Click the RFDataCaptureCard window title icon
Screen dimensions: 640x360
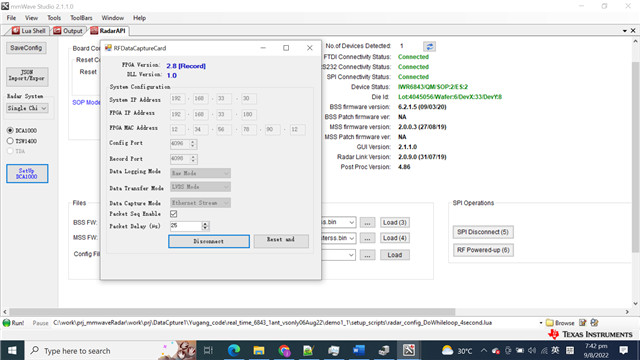pyautogui.click(x=108, y=48)
